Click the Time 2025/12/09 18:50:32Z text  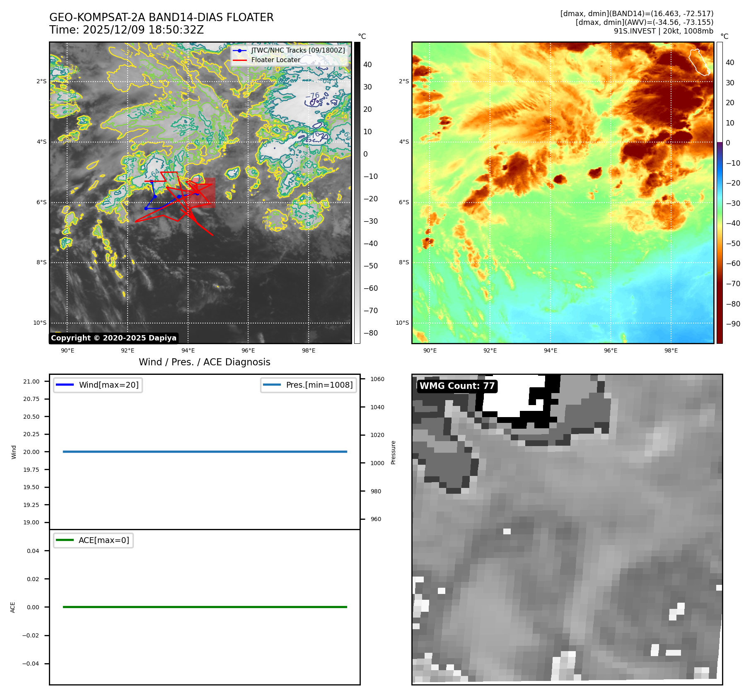[x=126, y=30]
